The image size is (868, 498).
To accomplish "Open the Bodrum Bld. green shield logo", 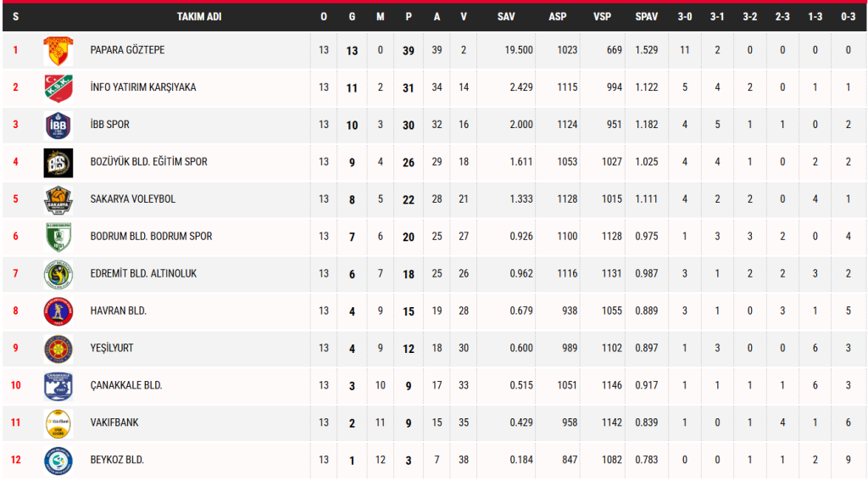I will 58,237.
